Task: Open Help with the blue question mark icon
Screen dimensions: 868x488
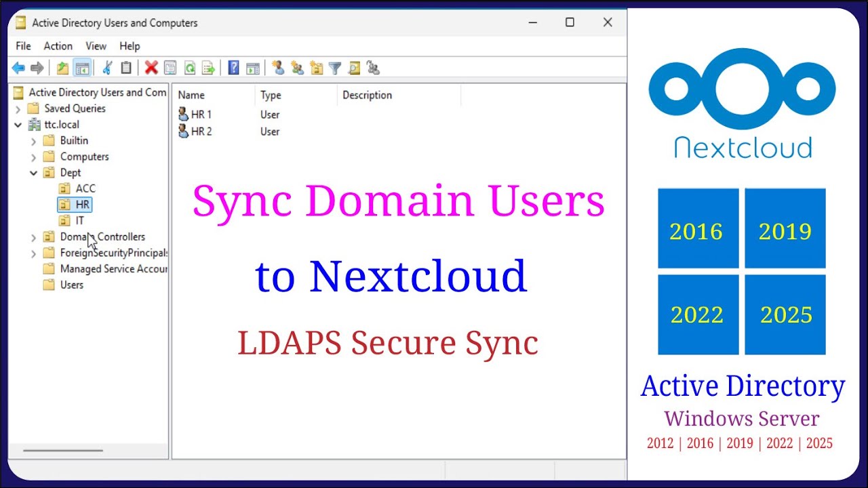Action: [233, 68]
